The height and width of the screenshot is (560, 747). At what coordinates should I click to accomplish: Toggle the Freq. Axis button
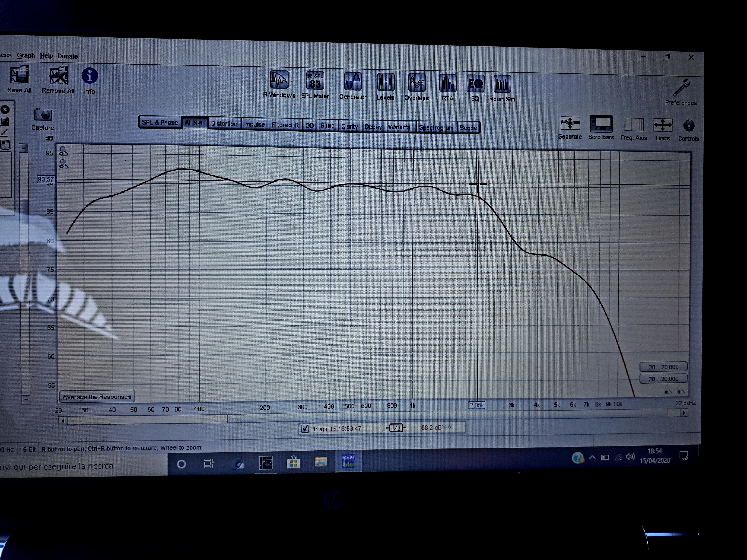(634, 125)
